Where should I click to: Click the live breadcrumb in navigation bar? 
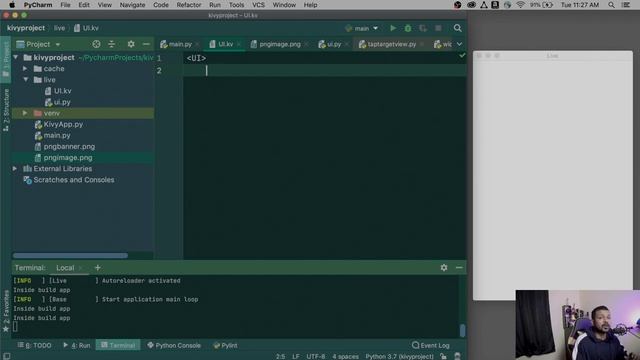click(59, 28)
